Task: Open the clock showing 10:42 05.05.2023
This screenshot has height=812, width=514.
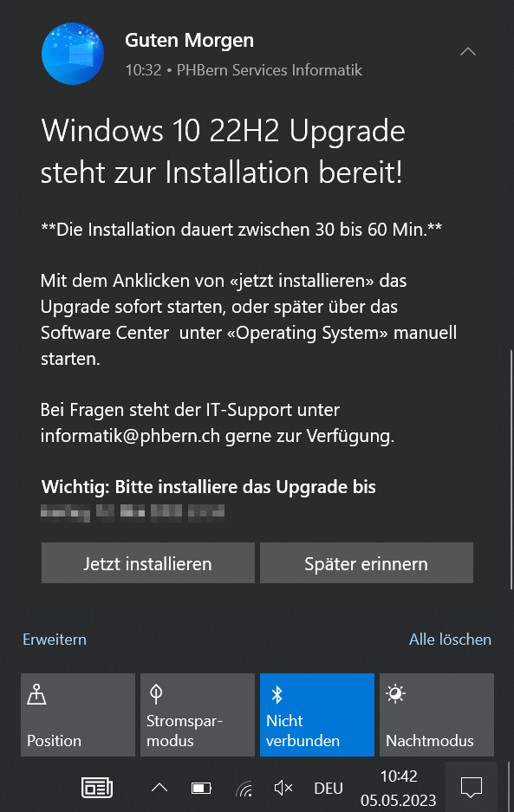Action: pyautogui.click(x=399, y=788)
